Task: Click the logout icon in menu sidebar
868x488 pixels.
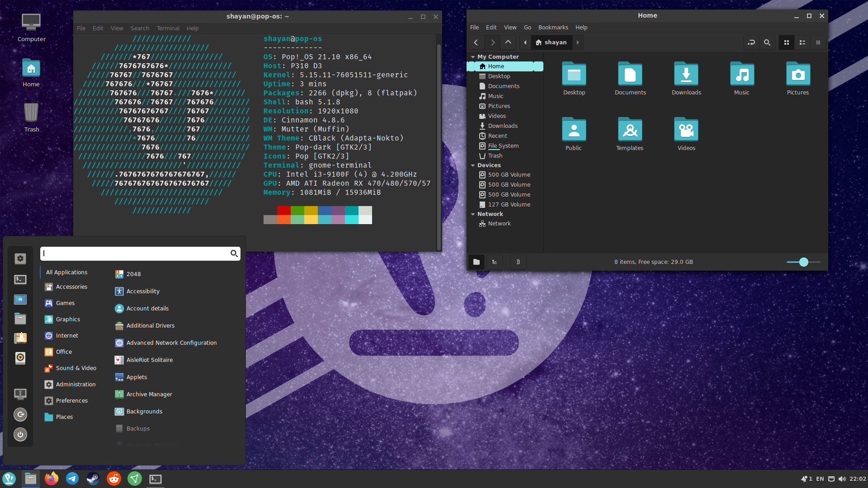Action: [20, 414]
